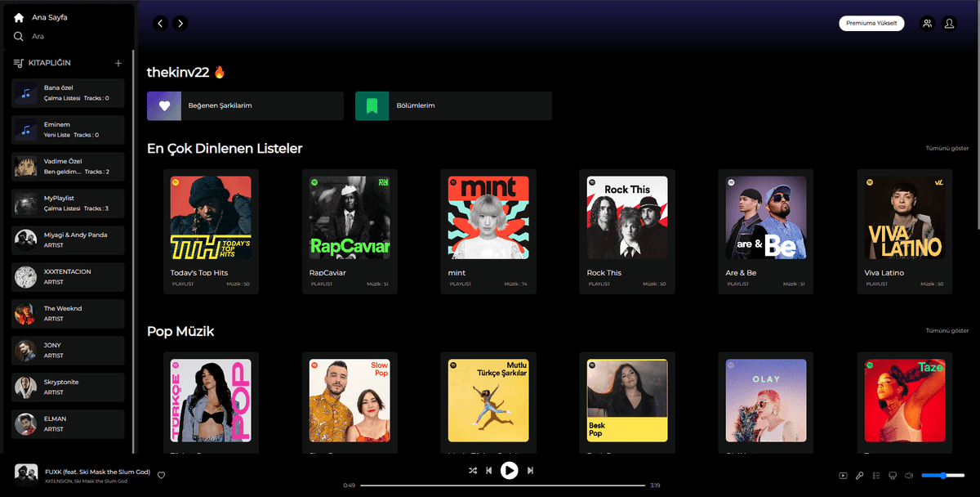The image size is (980, 497).
Task: Open Today's Top Hits playlist card
Action: [x=211, y=231]
